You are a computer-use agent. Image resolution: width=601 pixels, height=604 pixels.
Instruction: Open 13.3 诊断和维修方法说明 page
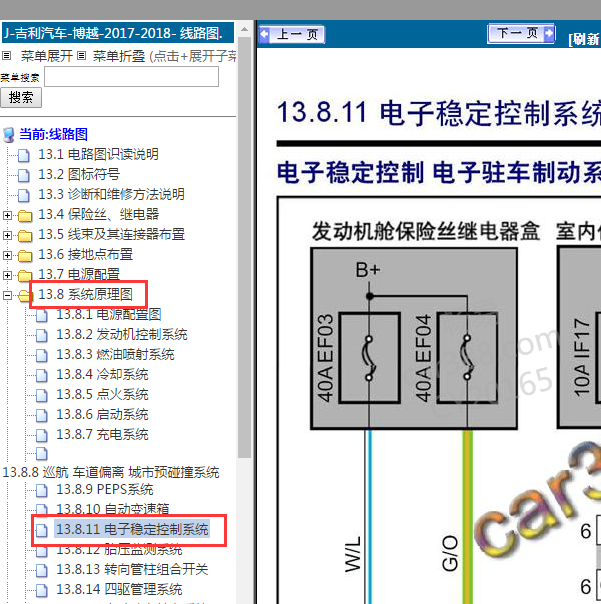(111, 194)
